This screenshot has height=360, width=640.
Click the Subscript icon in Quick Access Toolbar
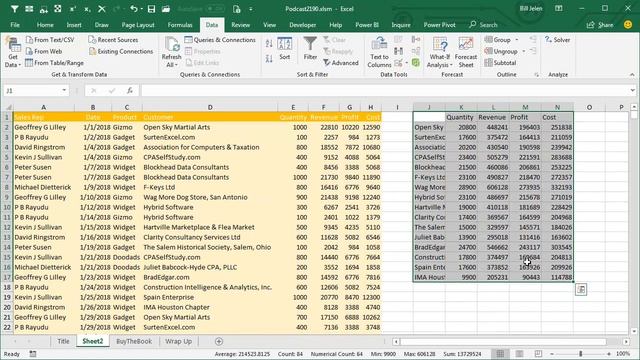click(x=87, y=9)
